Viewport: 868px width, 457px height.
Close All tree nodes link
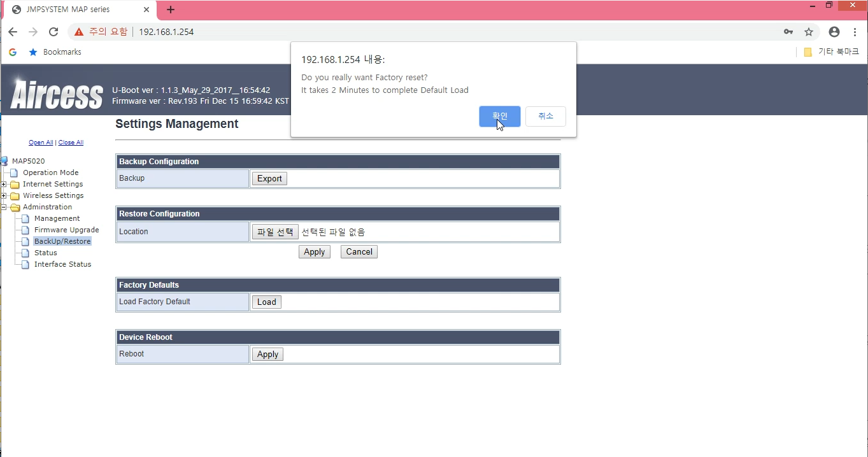(x=71, y=143)
